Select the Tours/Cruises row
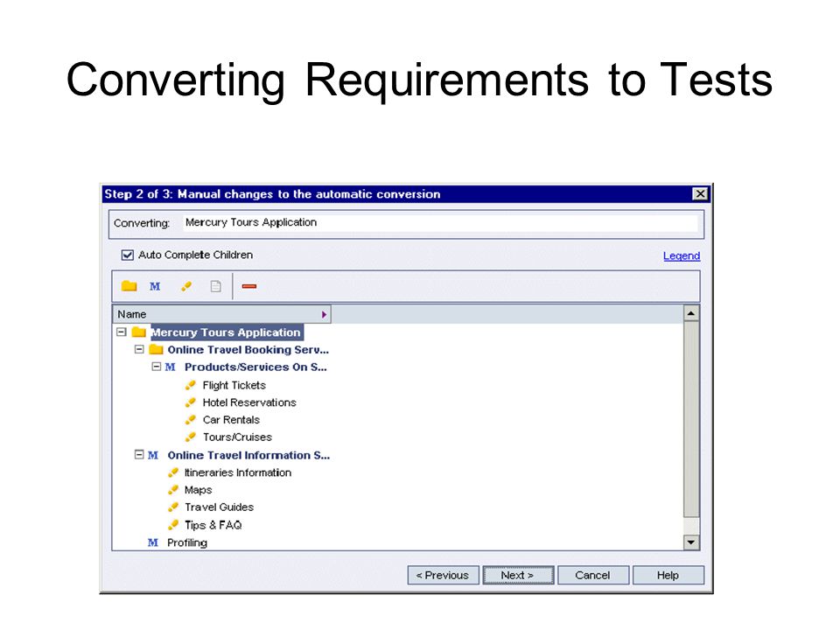This screenshot has width=840, height=630. pos(237,437)
